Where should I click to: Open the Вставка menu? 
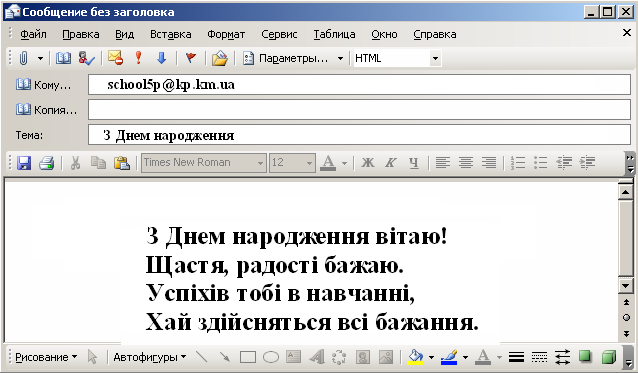coord(170,34)
